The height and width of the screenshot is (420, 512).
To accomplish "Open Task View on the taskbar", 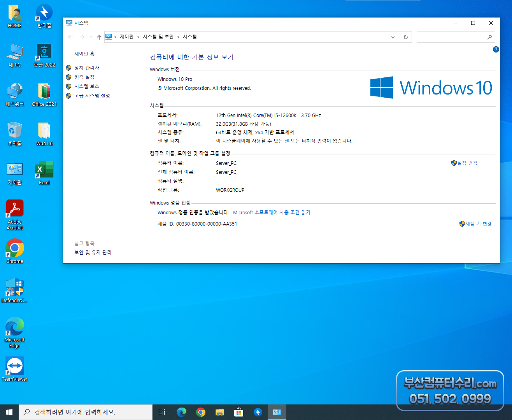I will click(162, 412).
